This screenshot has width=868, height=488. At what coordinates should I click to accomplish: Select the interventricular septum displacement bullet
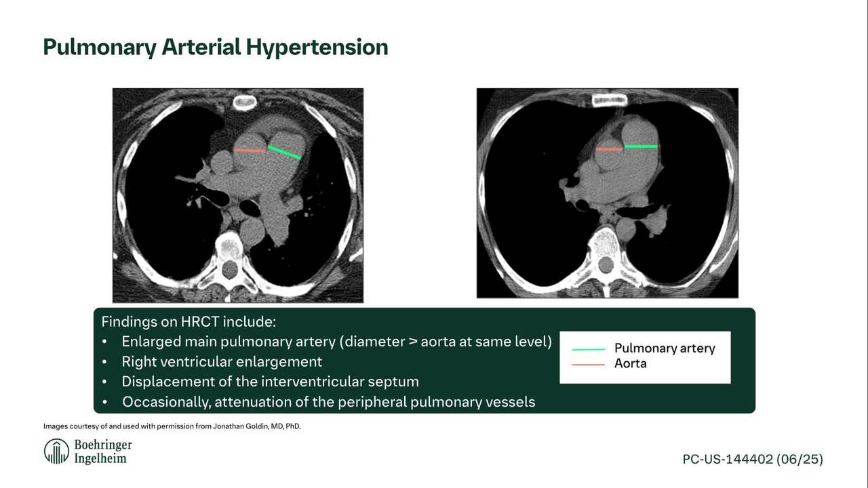click(270, 382)
